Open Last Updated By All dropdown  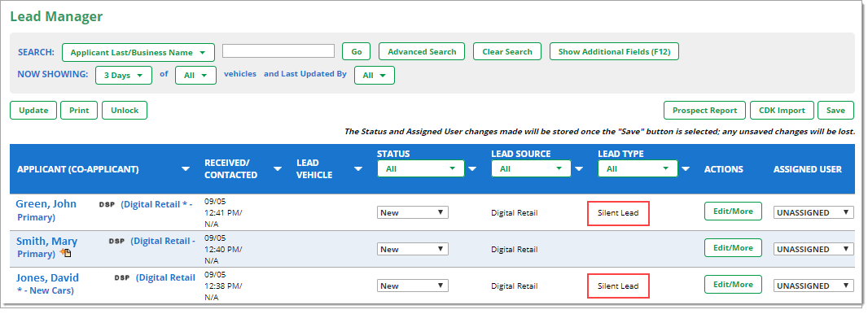tap(375, 75)
